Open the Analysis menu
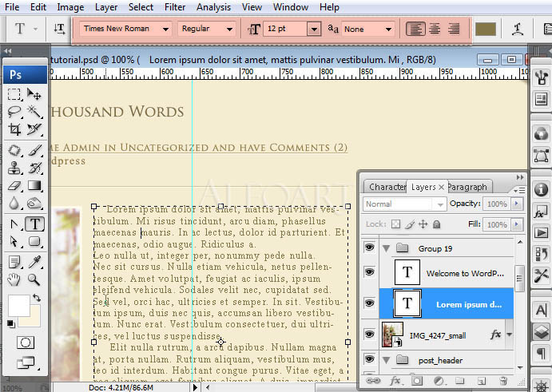This screenshot has height=392, width=552. coord(213,7)
